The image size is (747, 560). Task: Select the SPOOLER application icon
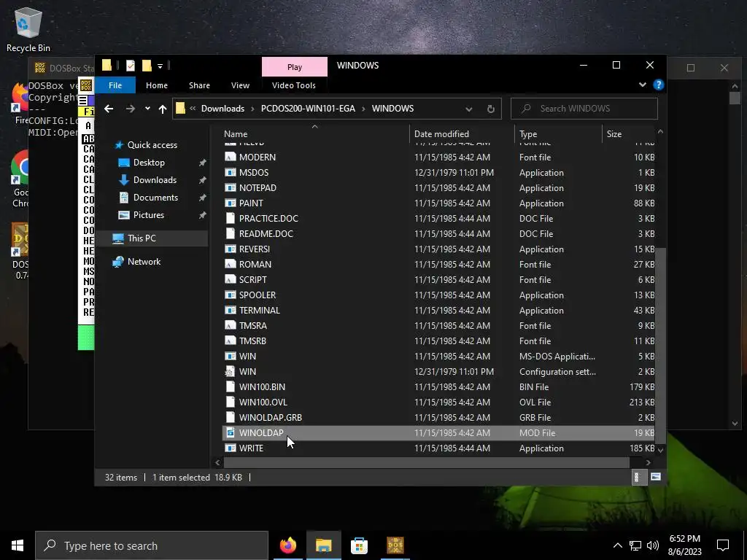230,295
